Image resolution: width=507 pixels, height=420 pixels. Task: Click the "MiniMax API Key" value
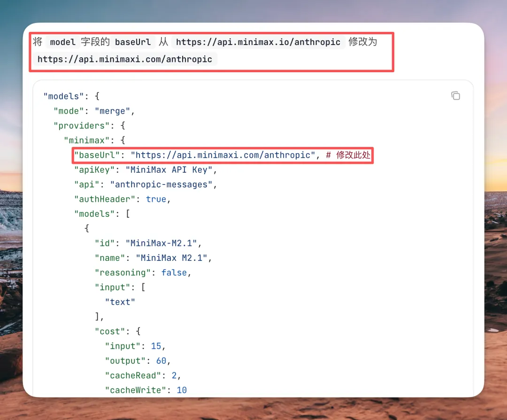click(x=169, y=170)
